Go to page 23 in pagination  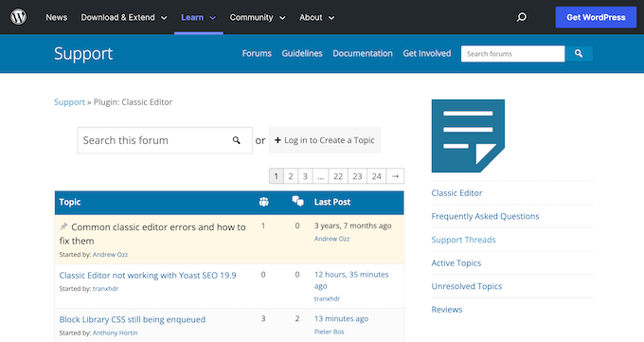coord(357,176)
